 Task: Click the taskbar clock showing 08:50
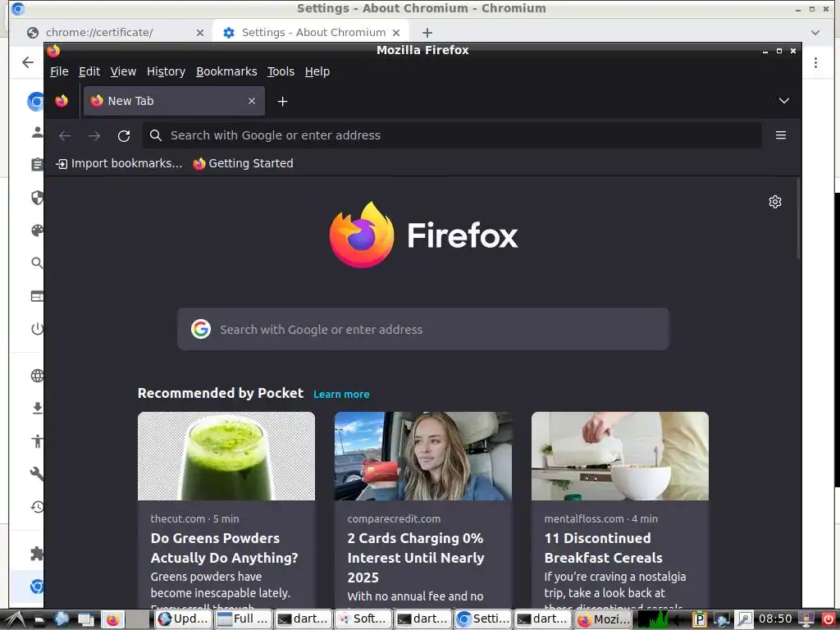(774, 619)
